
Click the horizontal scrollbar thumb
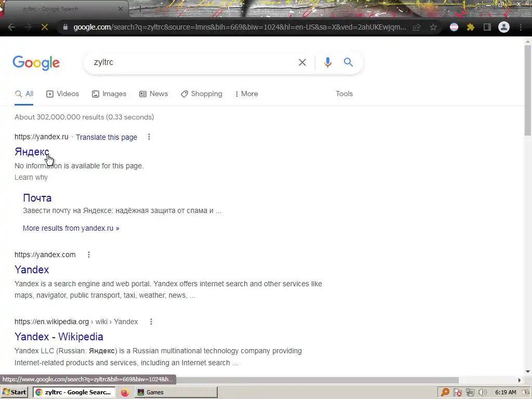(x=317, y=380)
